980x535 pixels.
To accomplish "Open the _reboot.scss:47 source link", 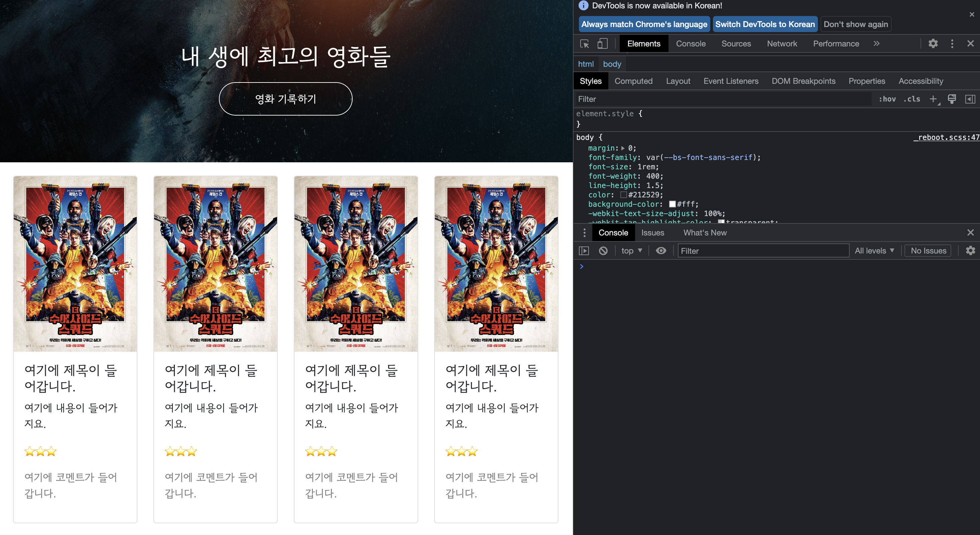I will pyautogui.click(x=946, y=138).
